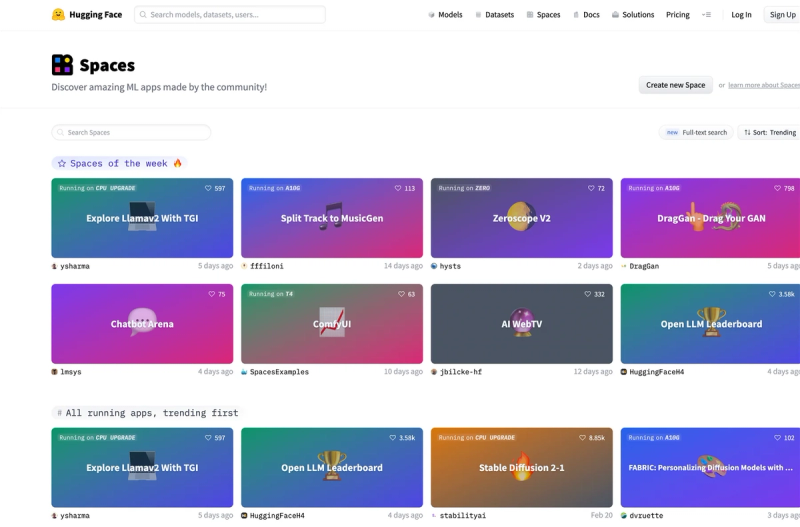Like the AI WebTV space
800x527 pixels.
coord(587,294)
